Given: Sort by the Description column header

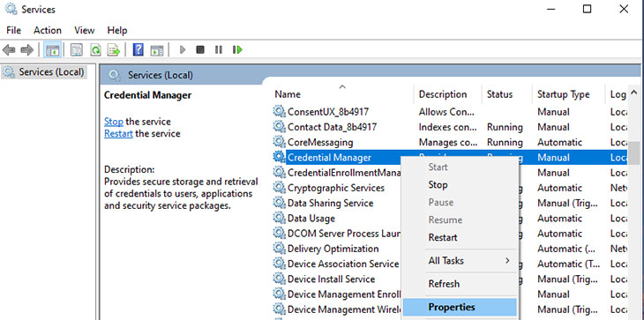Looking at the screenshot, I should click(448, 94).
